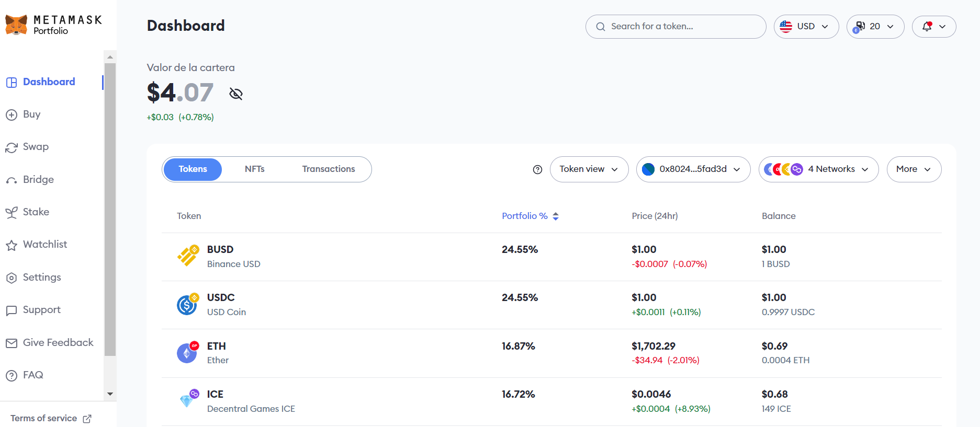Image resolution: width=980 pixels, height=427 pixels.
Task: Click the help question mark icon
Action: click(x=537, y=169)
